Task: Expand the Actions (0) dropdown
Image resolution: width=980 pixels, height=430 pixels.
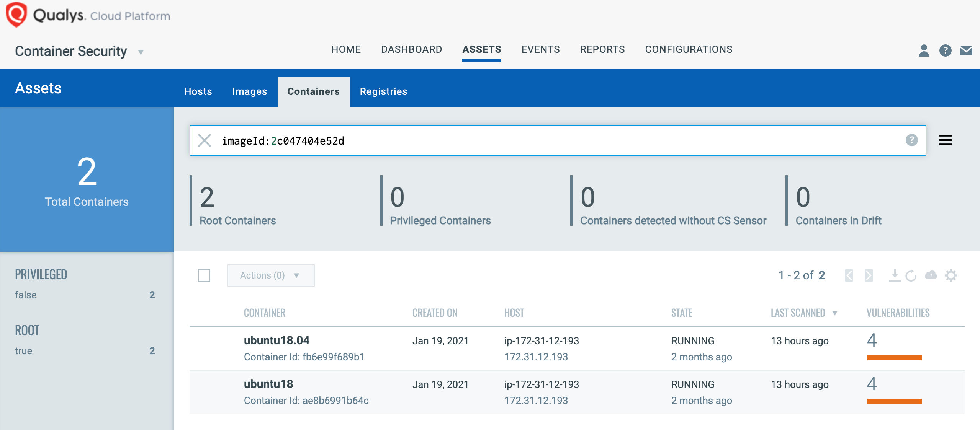Action: click(x=271, y=275)
